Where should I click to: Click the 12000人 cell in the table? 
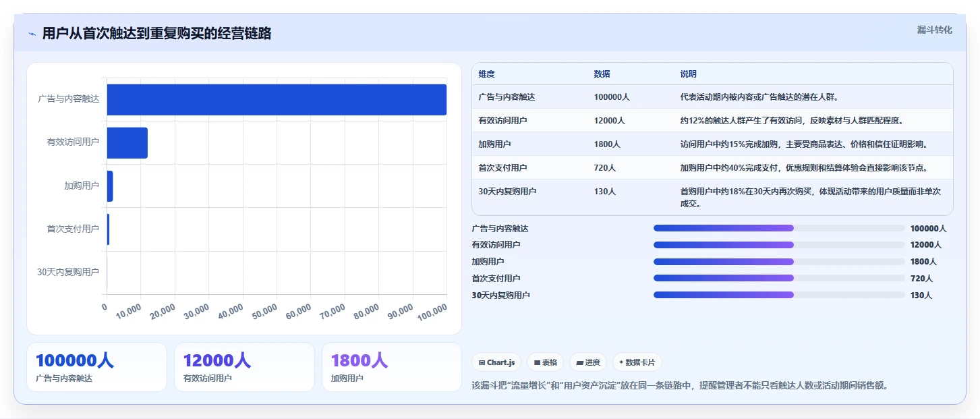(610, 121)
